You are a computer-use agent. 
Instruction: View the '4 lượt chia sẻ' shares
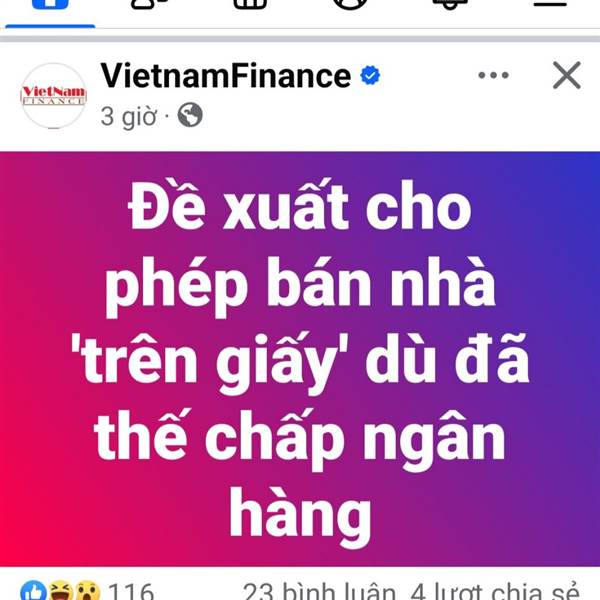coord(494,592)
